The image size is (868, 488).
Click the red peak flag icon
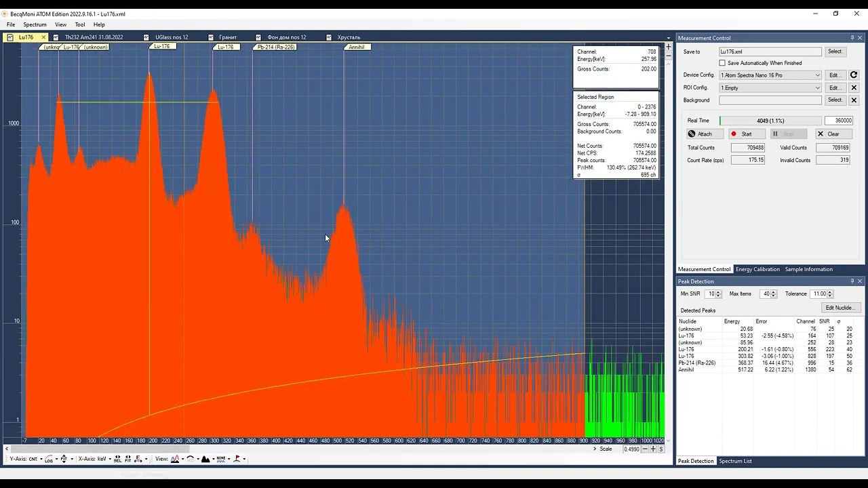click(237, 459)
